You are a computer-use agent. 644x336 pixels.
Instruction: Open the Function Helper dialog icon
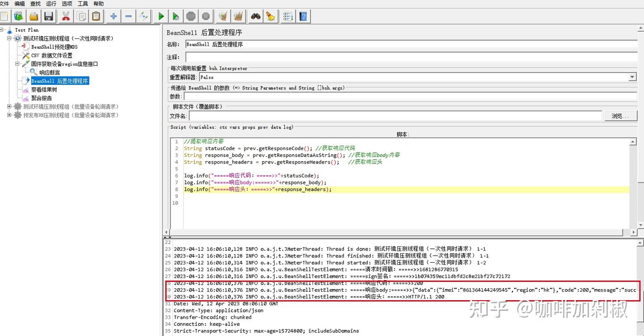(x=288, y=16)
